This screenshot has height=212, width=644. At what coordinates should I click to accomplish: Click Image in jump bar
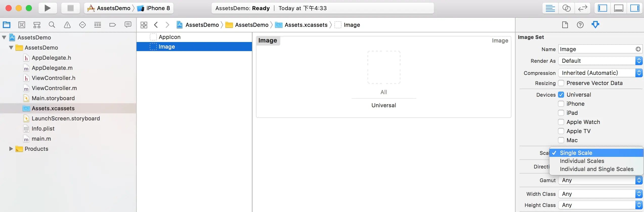[x=347, y=25]
